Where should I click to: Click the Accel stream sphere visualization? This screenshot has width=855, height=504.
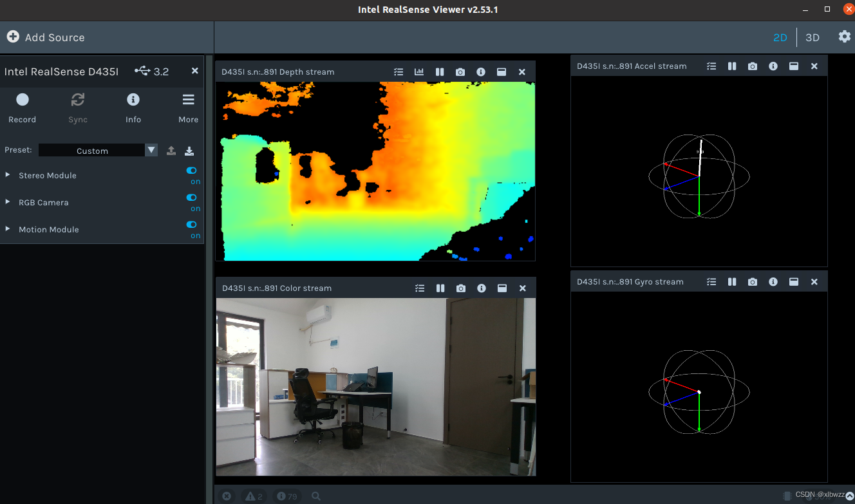(x=699, y=176)
